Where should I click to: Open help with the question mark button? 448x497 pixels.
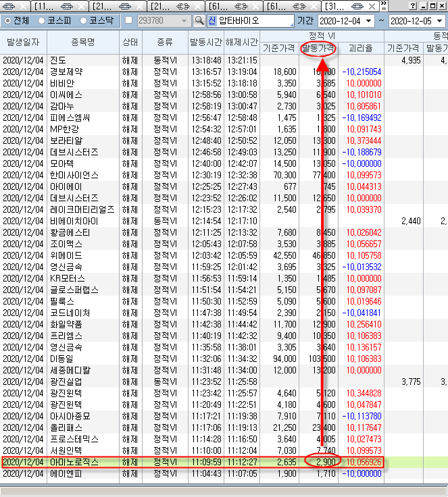coord(413,5)
